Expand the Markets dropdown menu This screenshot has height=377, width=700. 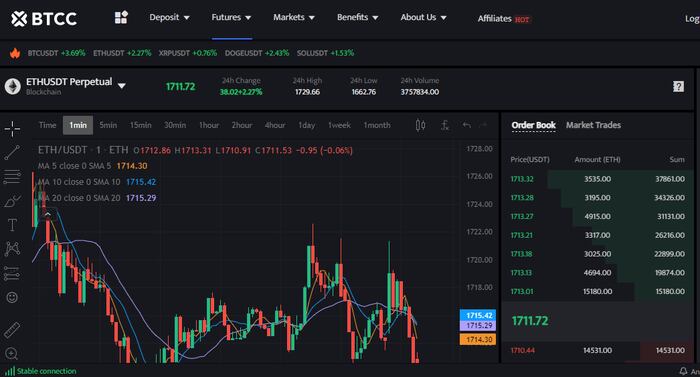pyautogui.click(x=294, y=17)
